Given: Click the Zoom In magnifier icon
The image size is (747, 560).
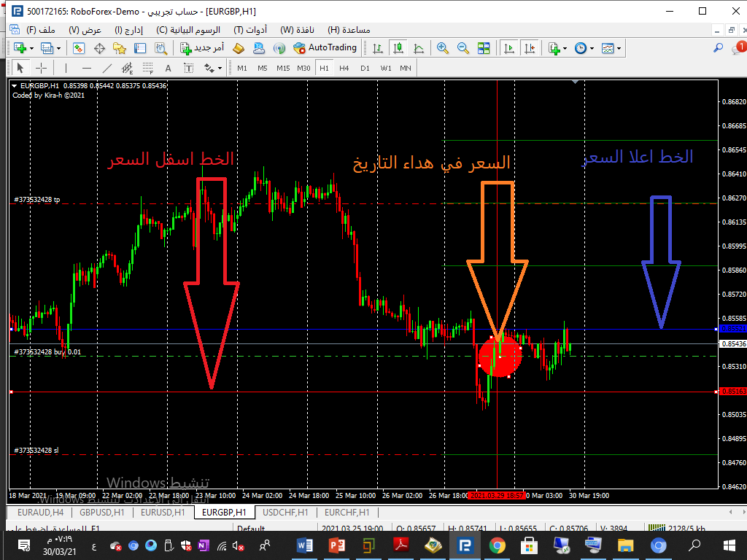Looking at the screenshot, I should tap(442, 48).
